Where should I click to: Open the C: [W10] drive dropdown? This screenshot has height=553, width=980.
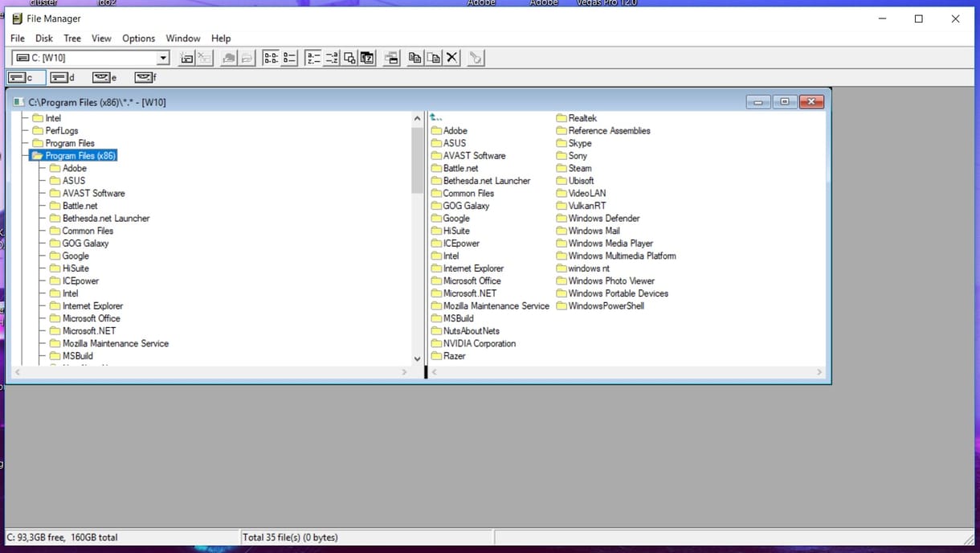click(x=163, y=58)
